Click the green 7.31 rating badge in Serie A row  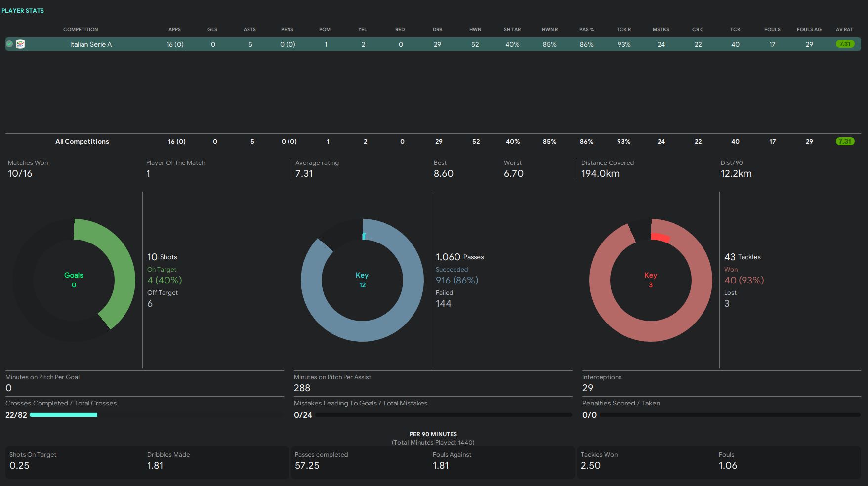845,44
